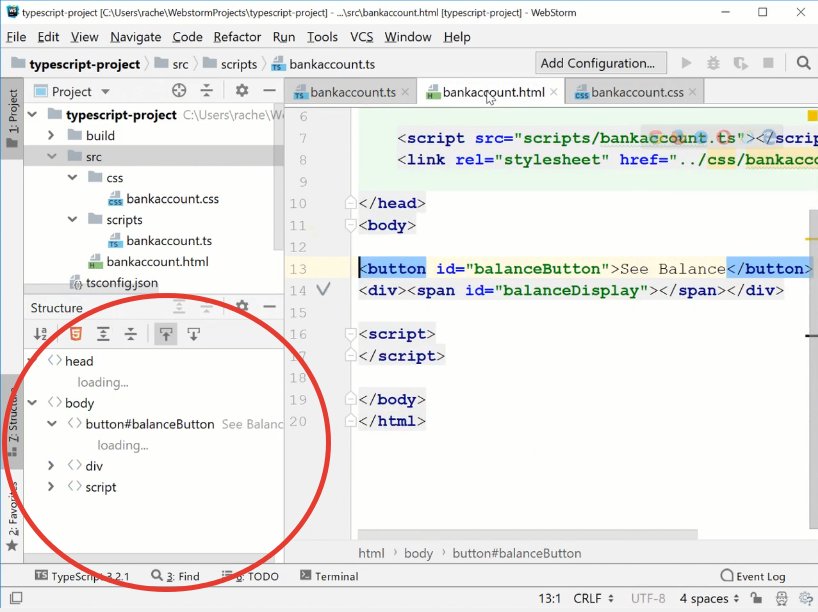Image resolution: width=818 pixels, height=612 pixels.
Task: Collapse the src folder
Action: point(51,156)
